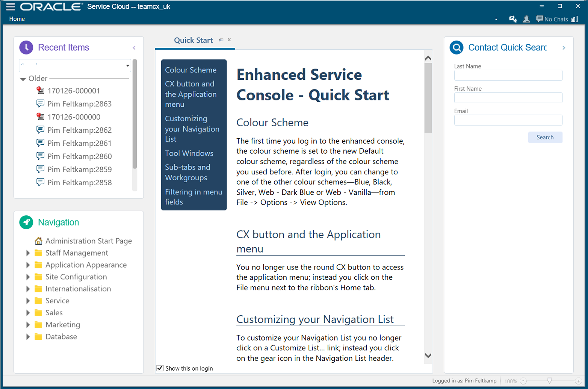Click the Recent Items list scrollbar

[135, 114]
